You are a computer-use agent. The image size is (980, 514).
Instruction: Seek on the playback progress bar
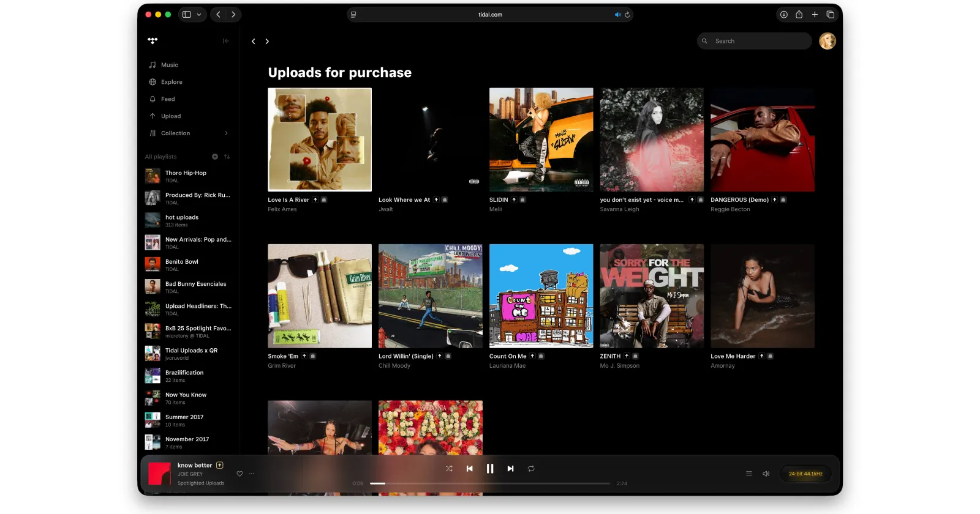(x=490, y=483)
